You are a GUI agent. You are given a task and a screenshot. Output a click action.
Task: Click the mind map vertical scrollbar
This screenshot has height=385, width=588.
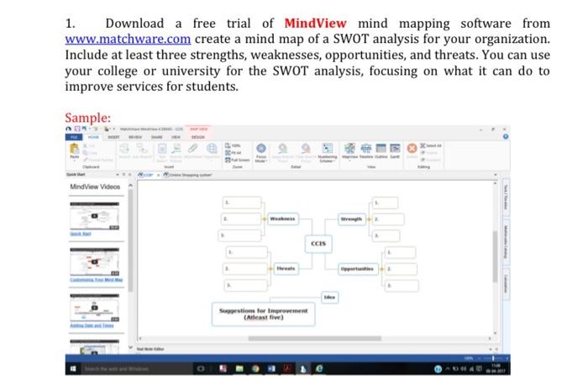pyautogui.click(x=495, y=257)
